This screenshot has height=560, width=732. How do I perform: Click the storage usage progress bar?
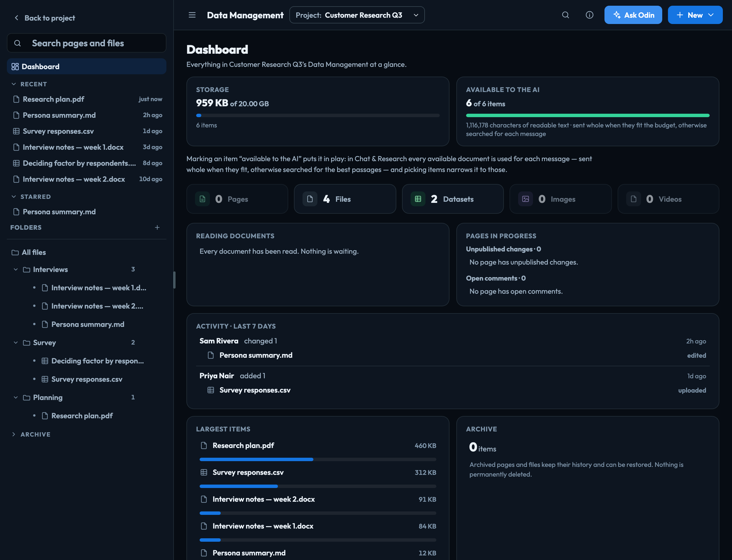click(x=318, y=115)
